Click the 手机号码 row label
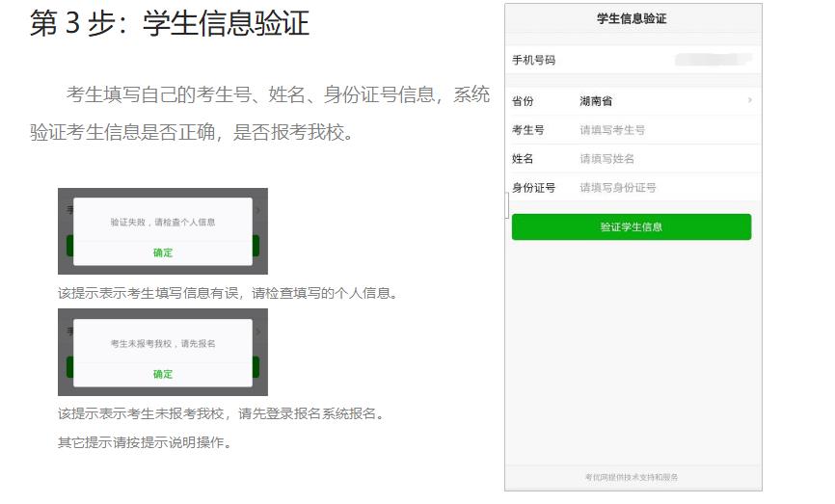 click(533, 60)
